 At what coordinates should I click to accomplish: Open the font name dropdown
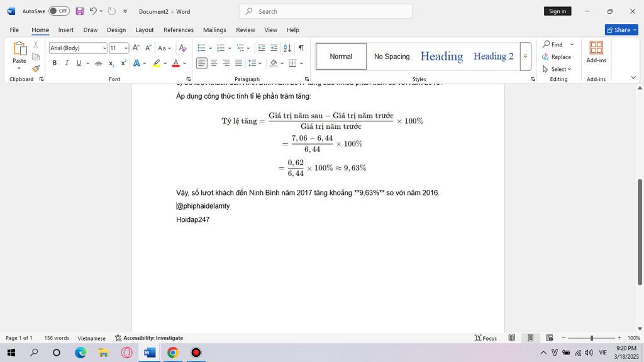(x=104, y=48)
